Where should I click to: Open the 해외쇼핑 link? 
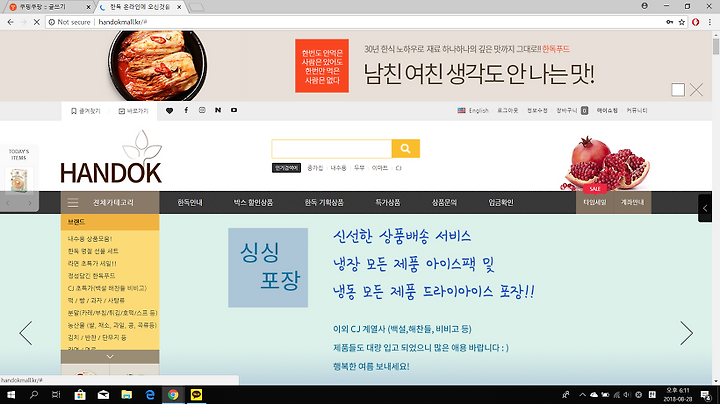(607, 111)
